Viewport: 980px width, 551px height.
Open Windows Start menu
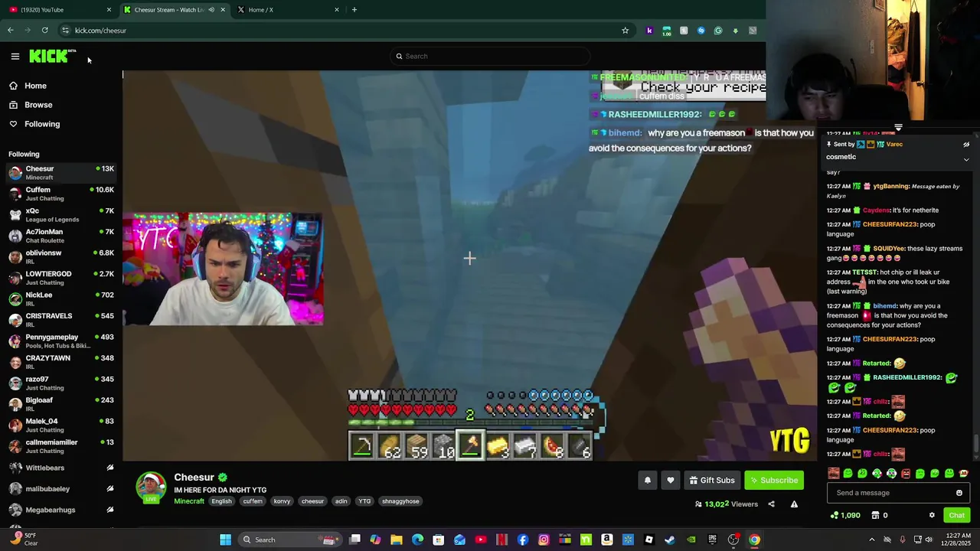tap(225, 540)
